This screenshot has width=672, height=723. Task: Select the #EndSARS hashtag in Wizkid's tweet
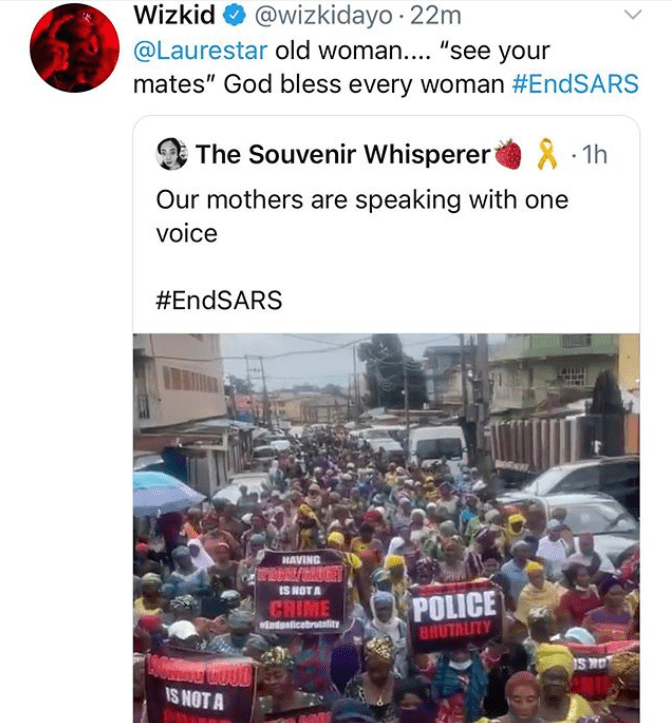[x=574, y=84]
